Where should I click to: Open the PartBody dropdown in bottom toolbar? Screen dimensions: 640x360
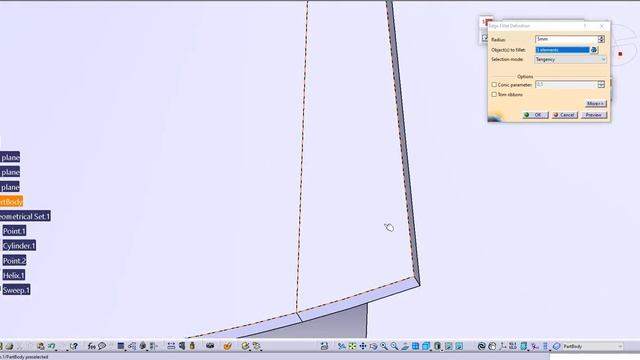pos(593,347)
